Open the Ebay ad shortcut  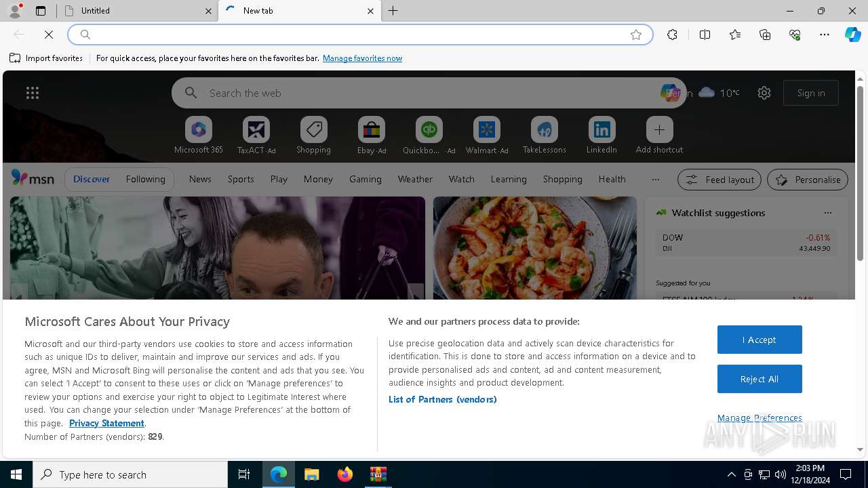pos(371,136)
